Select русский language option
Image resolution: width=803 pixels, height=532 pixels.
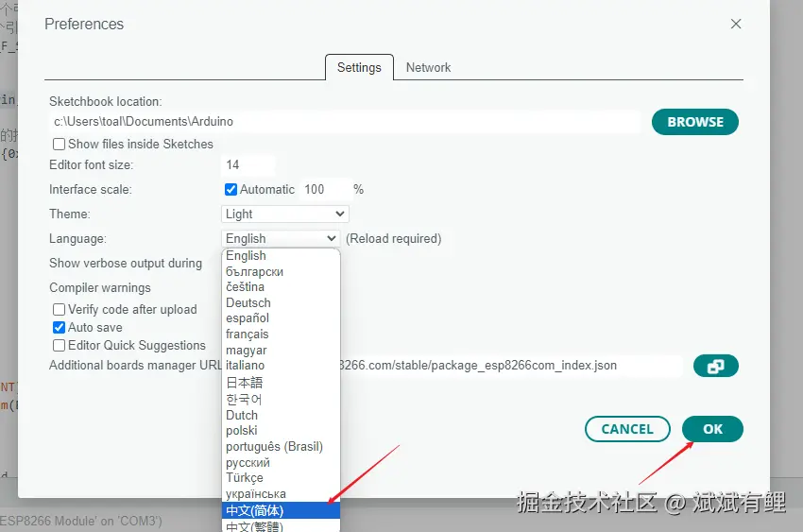pos(282,462)
